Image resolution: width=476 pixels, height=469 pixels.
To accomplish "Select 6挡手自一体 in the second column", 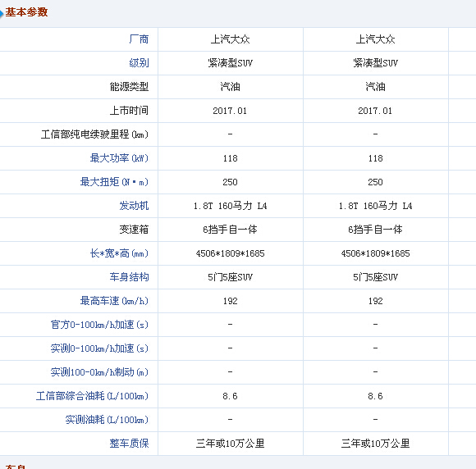I will 375,230.
